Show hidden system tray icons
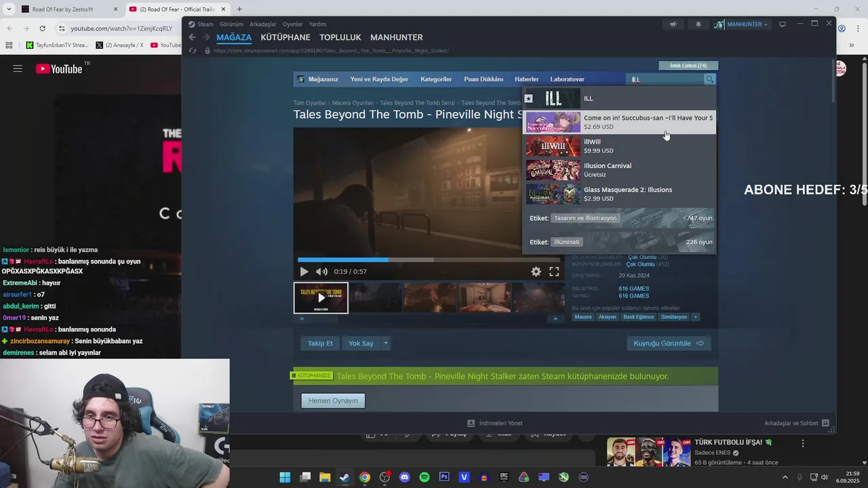This screenshot has width=868, height=488. click(785, 477)
